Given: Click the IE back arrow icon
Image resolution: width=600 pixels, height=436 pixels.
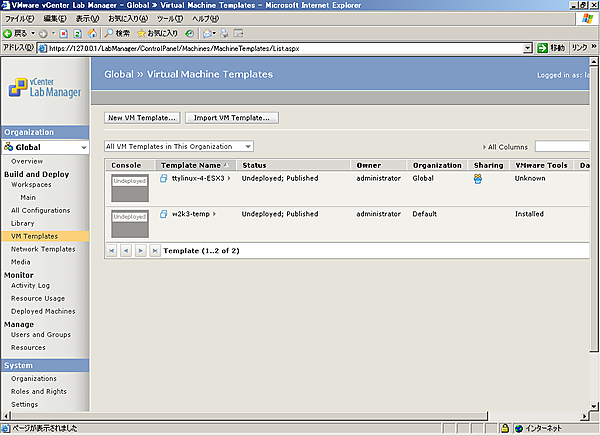Looking at the screenshot, I should coord(10,33).
